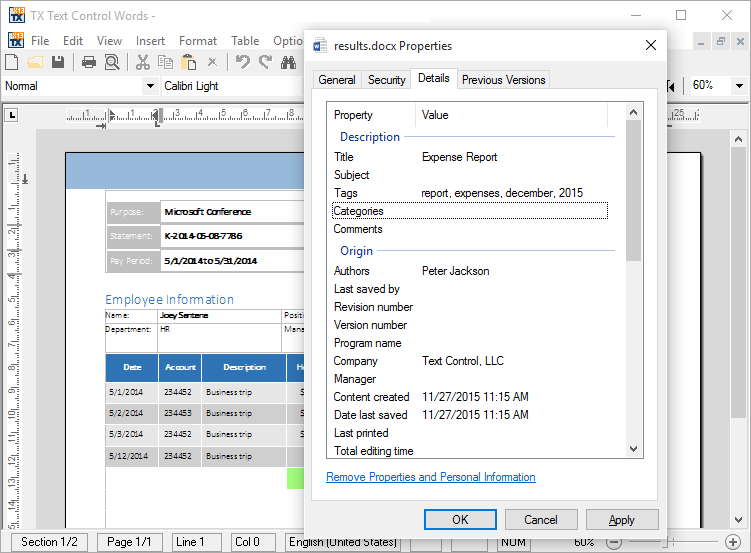Image resolution: width=751 pixels, height=553 pixels.
Task: Open the Calibri Light font box
Action: click(x=230, y=86)
